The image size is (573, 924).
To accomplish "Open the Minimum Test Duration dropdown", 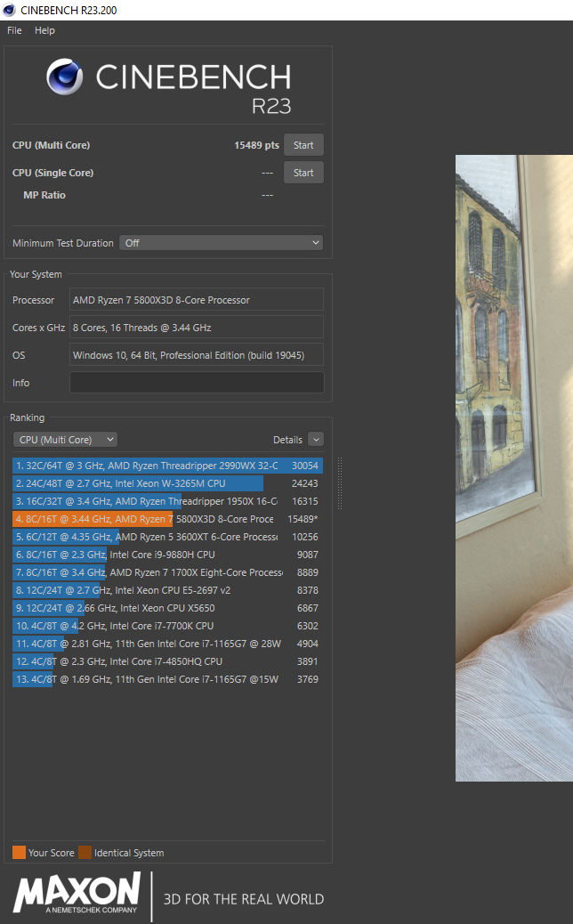I will click(x=221, y=243).
